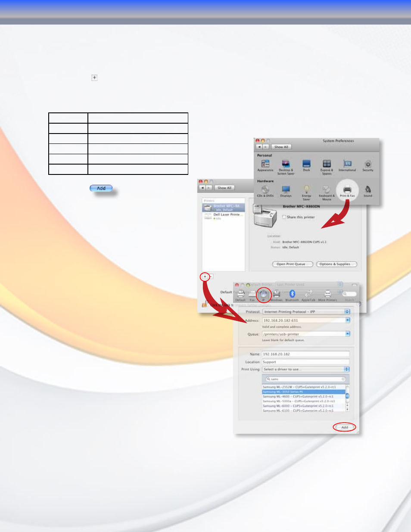The height and width of the screenshot is (532, 411).
Task: Click the lock icon in Print & Fax
Action: 204,305
